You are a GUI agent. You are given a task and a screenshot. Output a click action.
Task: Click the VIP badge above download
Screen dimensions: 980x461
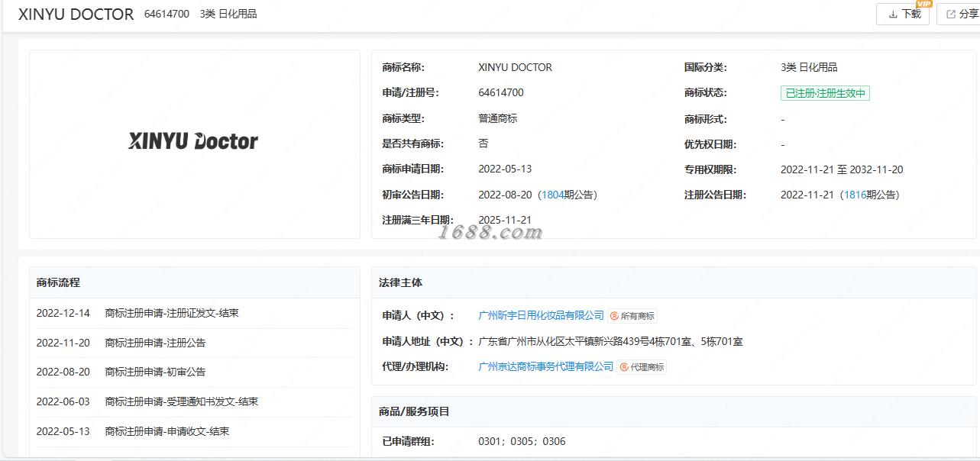tap(923, 4)
